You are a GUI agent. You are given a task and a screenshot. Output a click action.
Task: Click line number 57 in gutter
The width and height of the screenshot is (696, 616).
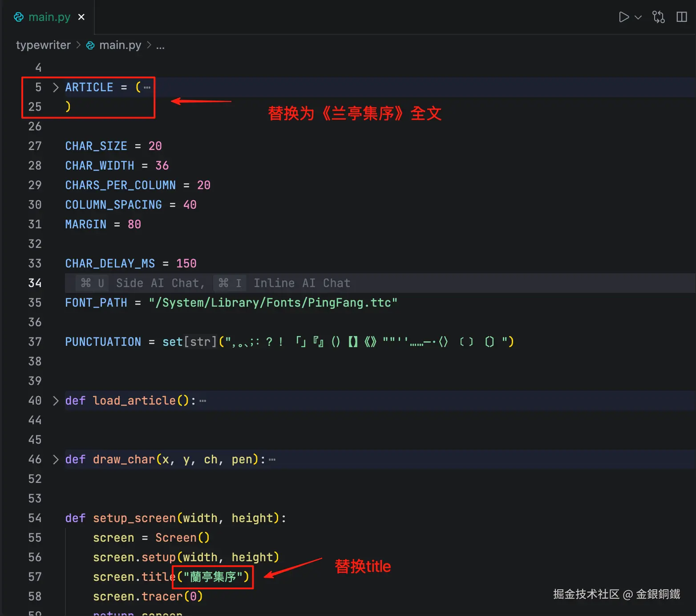click(35, 577)
